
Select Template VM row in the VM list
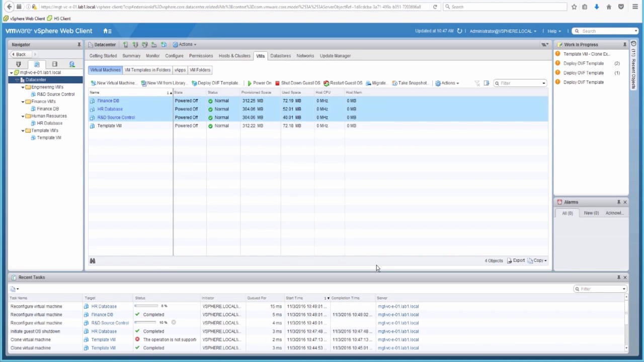tap(318, 126)
